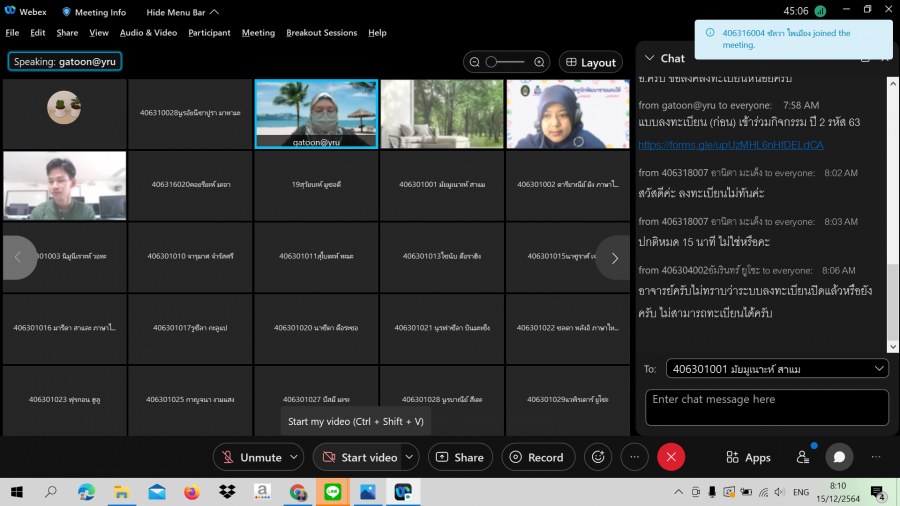The height and width of the screenshot is (506, 900).
Task: Open the Audio & Video menu
Action: [148, 32]
